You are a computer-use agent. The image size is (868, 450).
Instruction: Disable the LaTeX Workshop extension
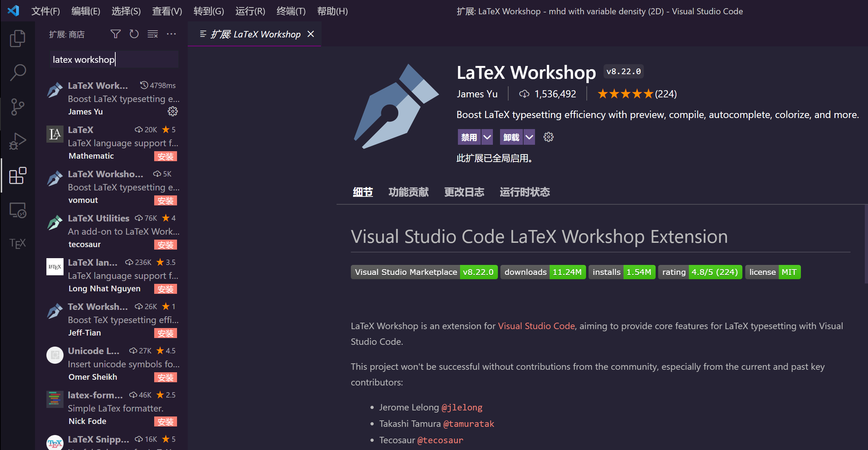click(469, 137)
